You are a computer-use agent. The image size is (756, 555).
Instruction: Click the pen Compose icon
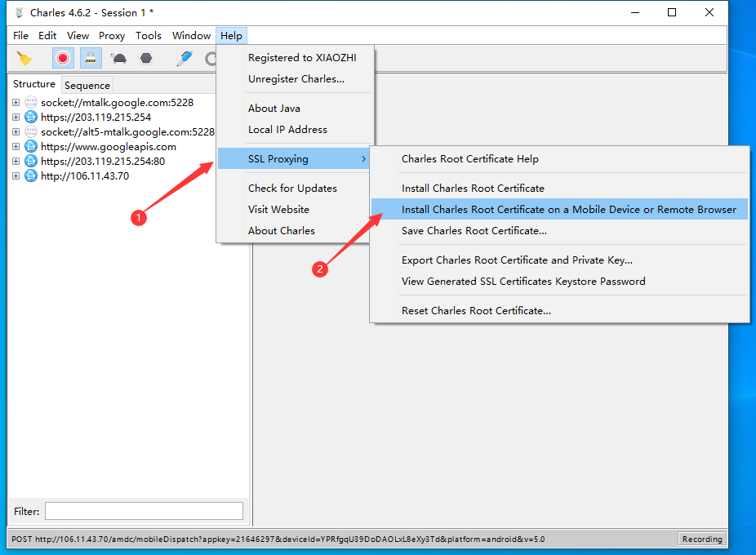point(185,58)
